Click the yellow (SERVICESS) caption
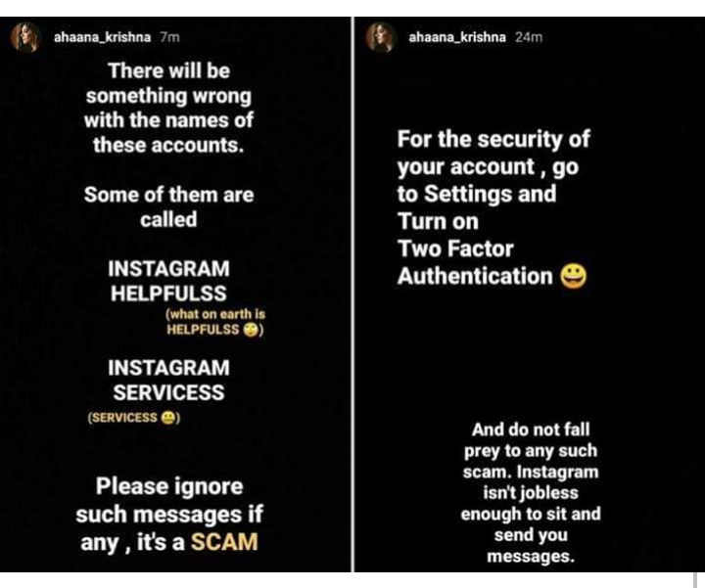This screenshot has height=588, width=705. [x=134, y=418]
